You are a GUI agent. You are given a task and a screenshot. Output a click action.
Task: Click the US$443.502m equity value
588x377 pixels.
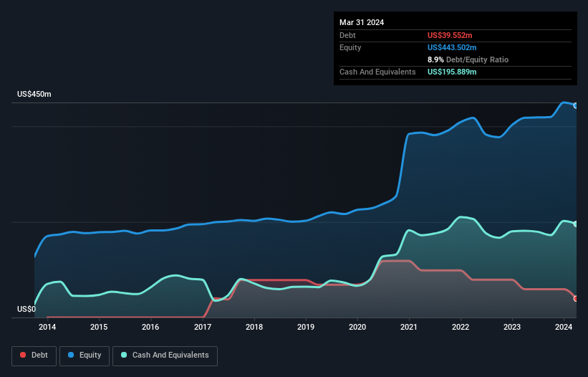pos(452,47)
